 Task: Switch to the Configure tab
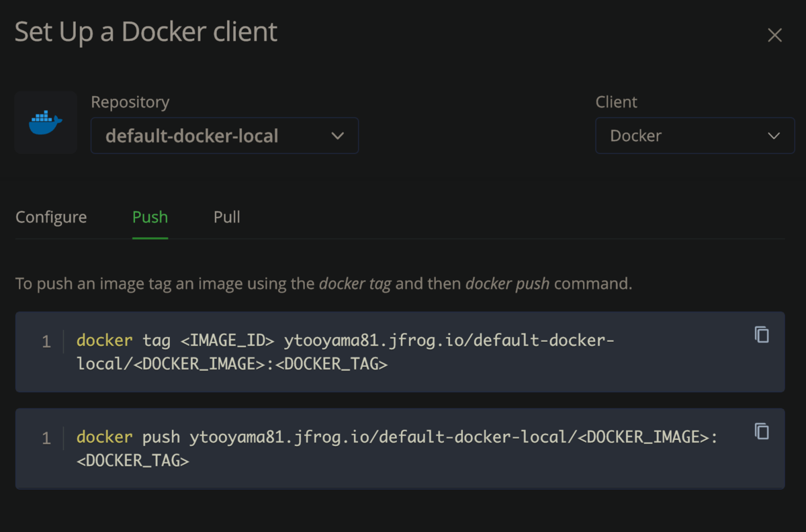click(51, 217)
